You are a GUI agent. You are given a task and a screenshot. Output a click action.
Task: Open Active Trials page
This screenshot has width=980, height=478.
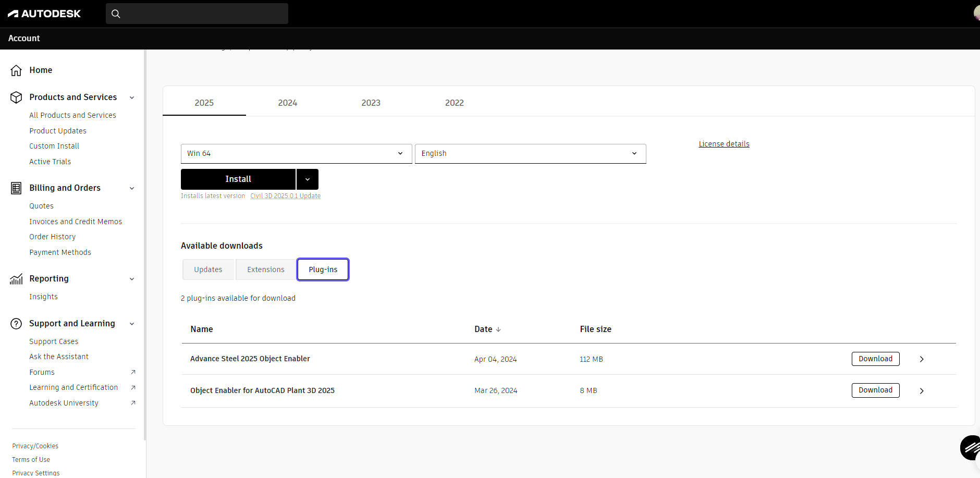pos(50,162)
